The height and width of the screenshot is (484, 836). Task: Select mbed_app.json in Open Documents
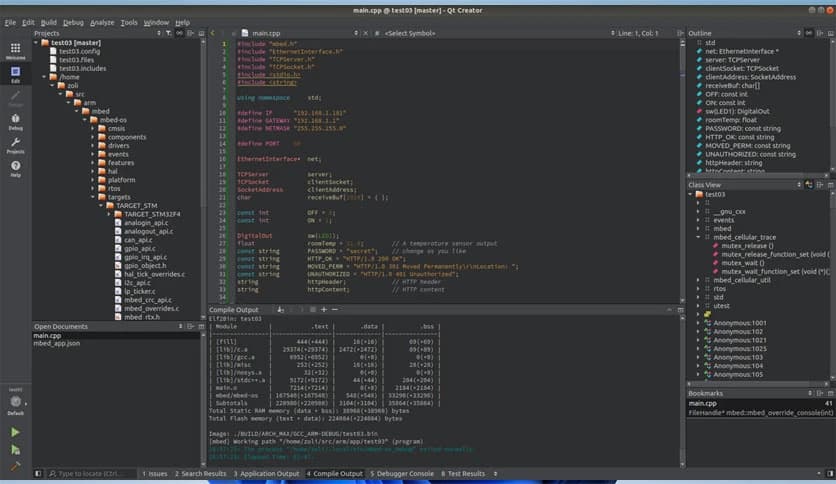[x=57, y=344]
